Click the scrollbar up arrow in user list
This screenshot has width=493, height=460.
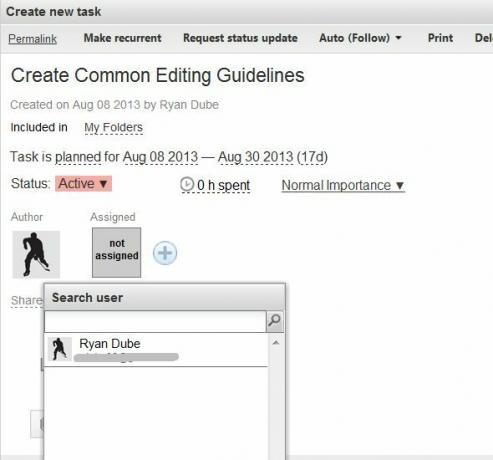pos(276,343)
